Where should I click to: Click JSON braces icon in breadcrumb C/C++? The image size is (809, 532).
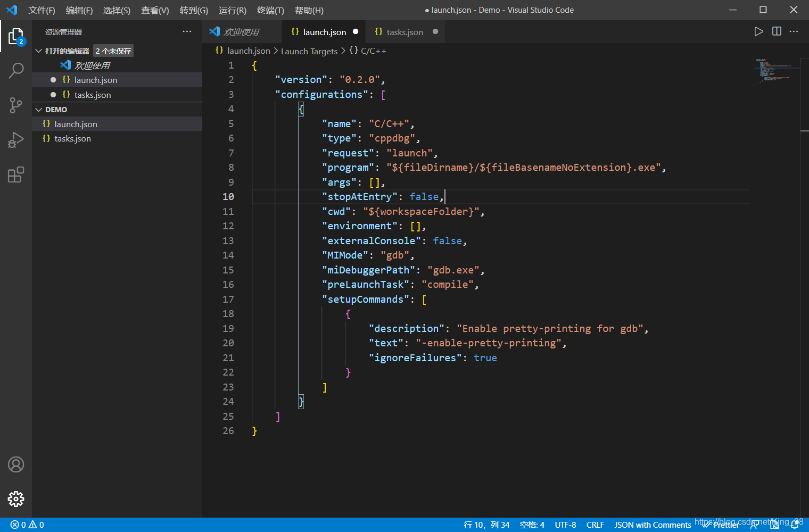coord(354,51)
